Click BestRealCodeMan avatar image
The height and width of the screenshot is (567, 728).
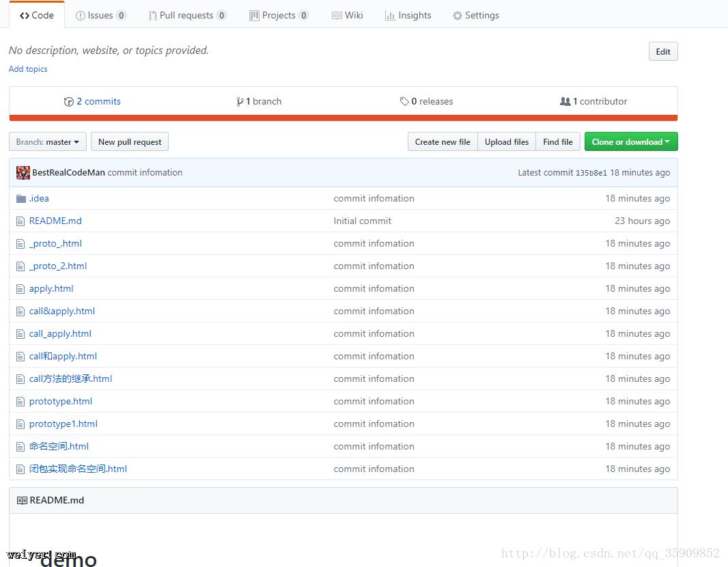23,173
